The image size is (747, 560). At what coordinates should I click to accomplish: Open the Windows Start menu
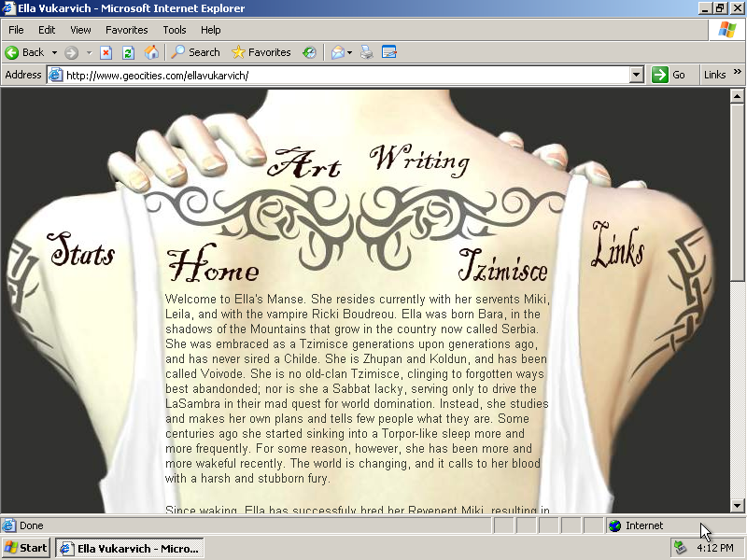pyautogui.click(x=26, y=548)
